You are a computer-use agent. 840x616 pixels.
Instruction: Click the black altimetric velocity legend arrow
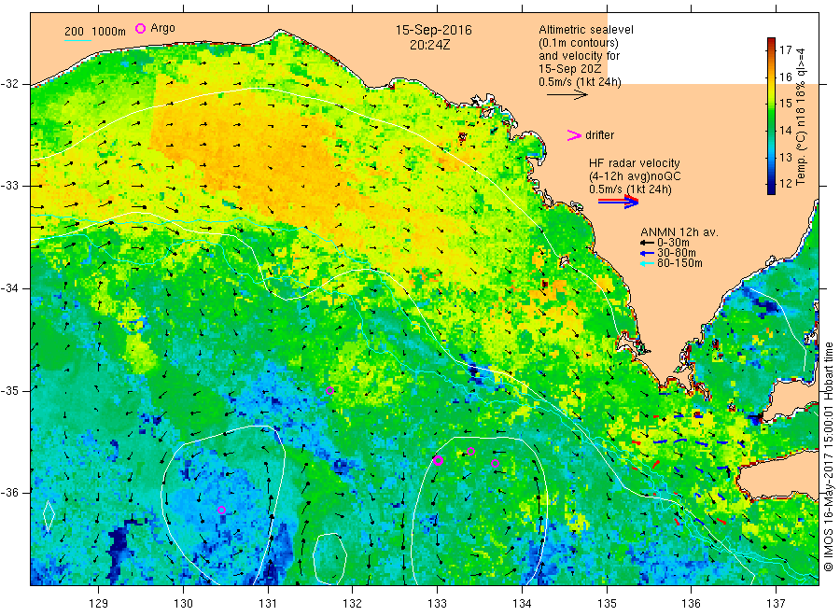tap(567, 95)
